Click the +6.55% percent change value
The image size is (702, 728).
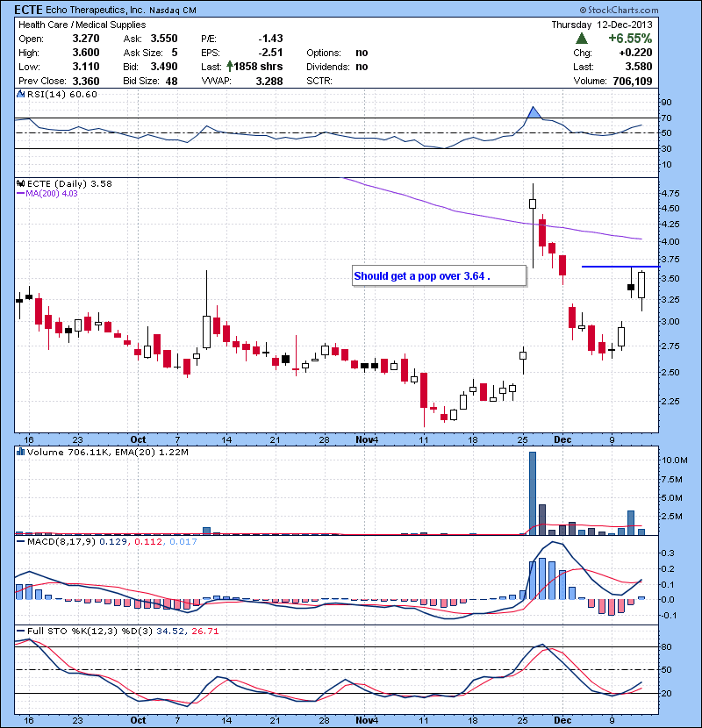630,39
